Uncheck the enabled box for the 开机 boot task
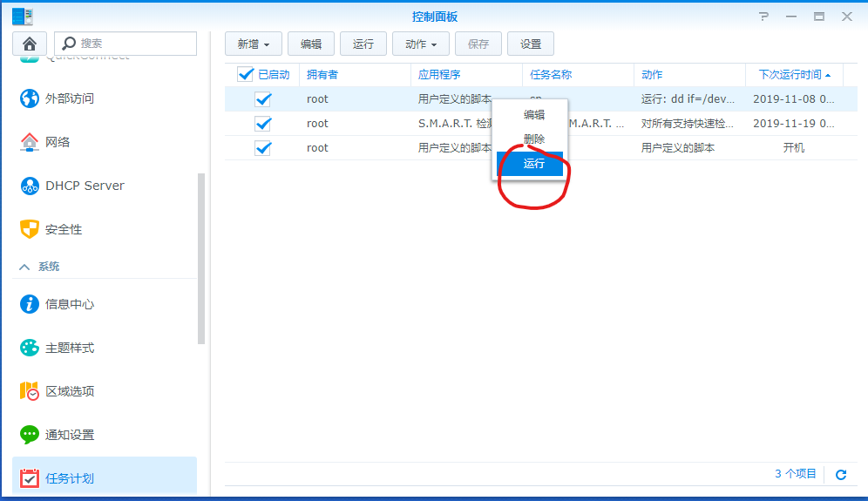The image size is (868, 501). click(x=263, y=148)
